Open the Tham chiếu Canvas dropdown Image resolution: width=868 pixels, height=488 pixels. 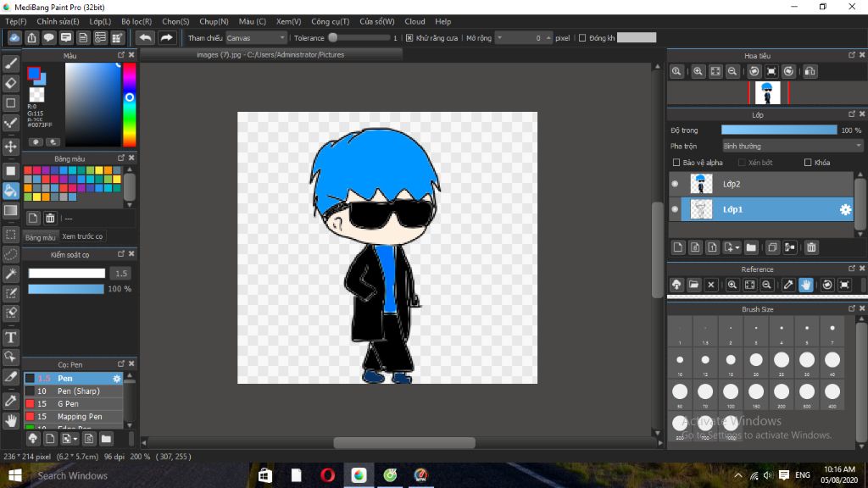(256, 38)
